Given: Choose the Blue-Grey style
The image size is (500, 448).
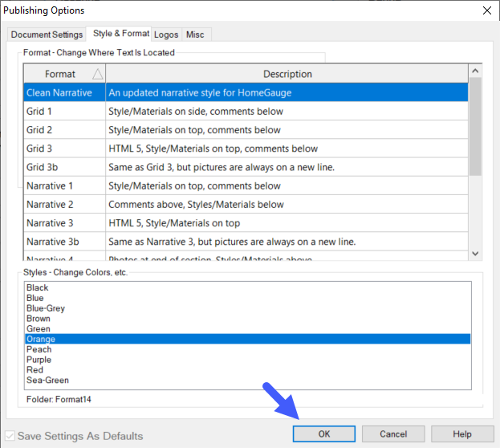Looking at the screenshot, I should 46,308.
